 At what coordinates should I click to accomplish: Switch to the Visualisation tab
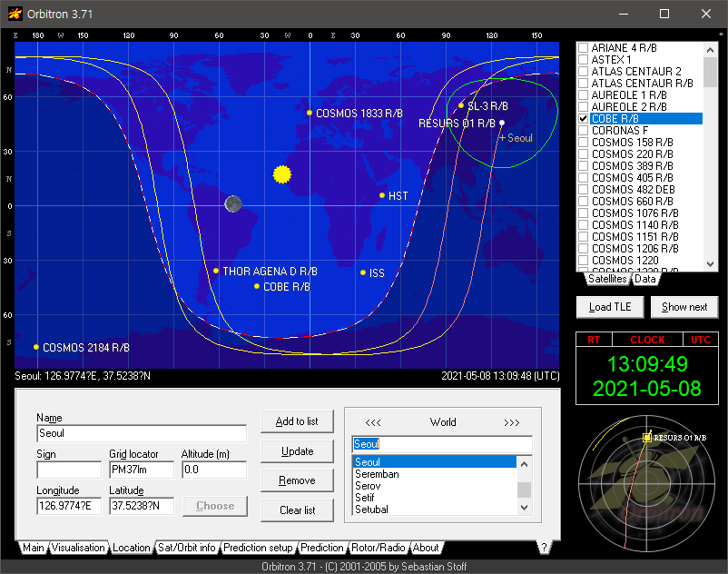click(x=78, y=548)
